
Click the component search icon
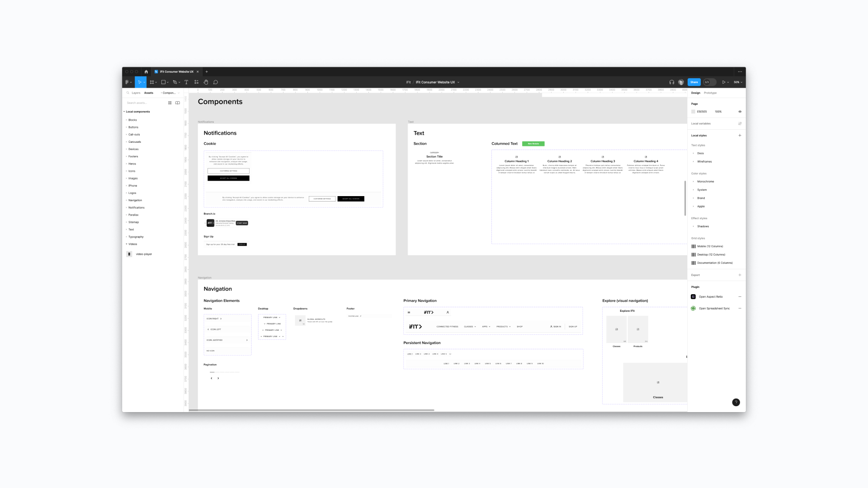coord(127,92)
